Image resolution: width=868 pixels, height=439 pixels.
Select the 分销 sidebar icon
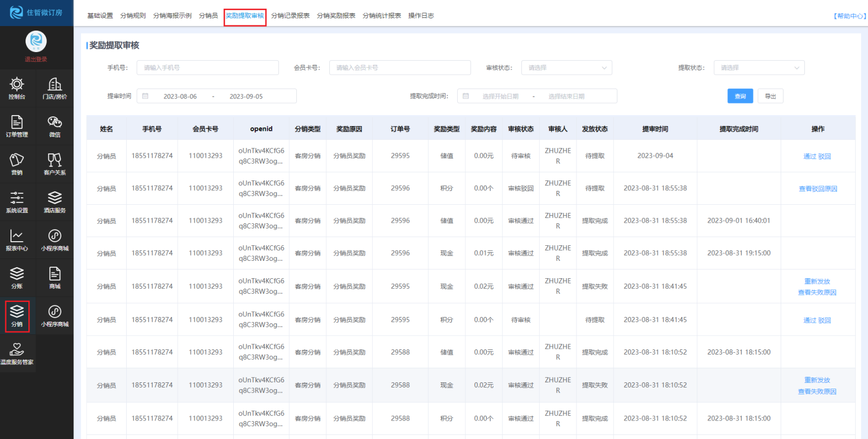tap(17, 316)
